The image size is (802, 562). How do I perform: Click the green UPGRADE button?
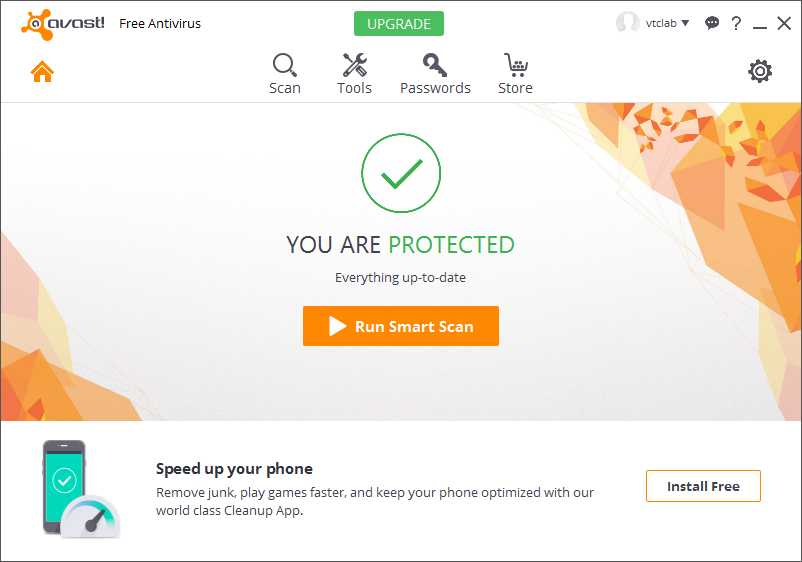pos(398,23)
